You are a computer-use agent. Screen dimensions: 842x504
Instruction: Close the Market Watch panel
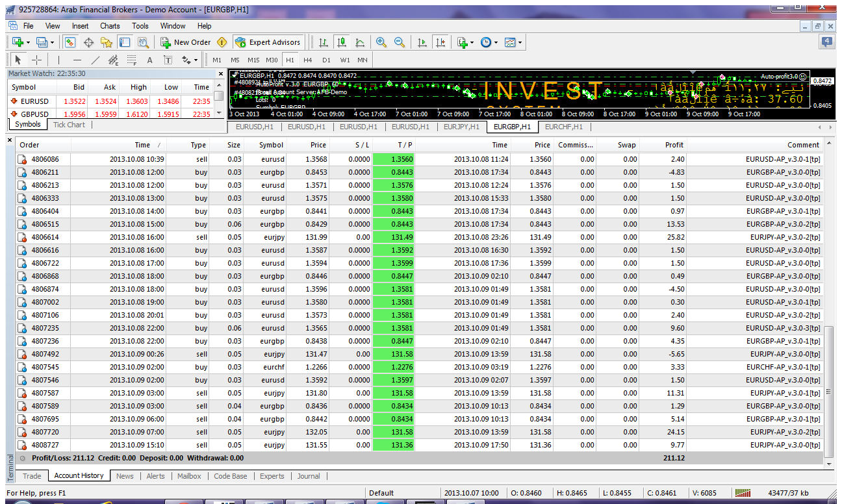pos(221,74)
